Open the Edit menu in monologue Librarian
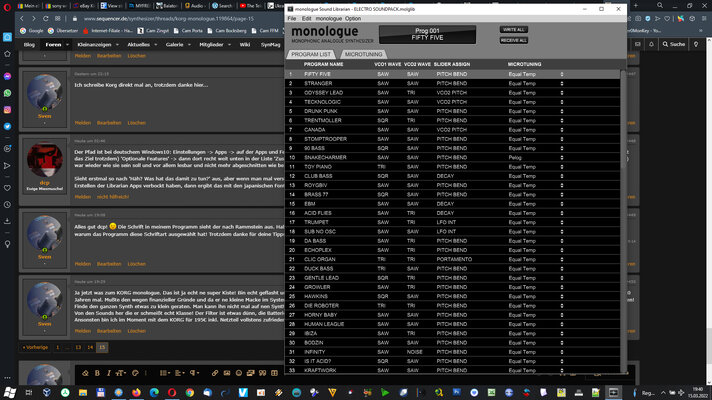 307,19
